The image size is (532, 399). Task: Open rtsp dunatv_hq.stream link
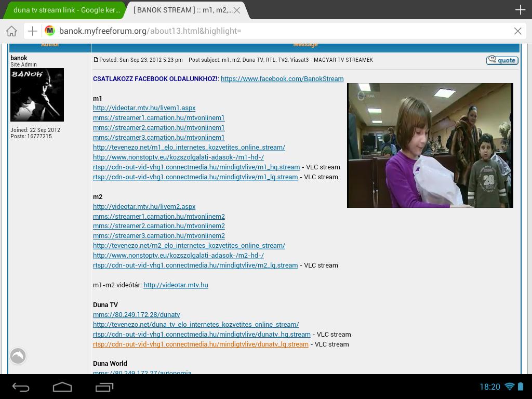coord(202,334)
